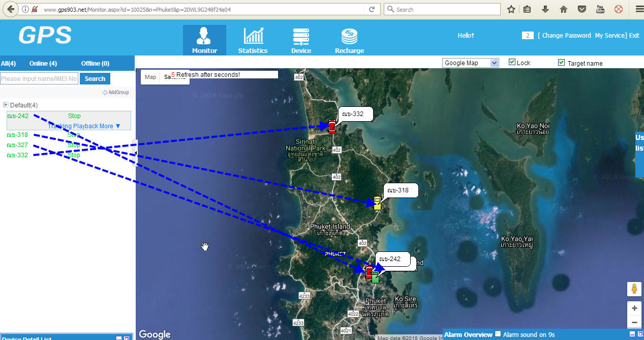The image size is (644, 340).
Task: Click the Hello greeting text in the header
Action: click(466, 36)
